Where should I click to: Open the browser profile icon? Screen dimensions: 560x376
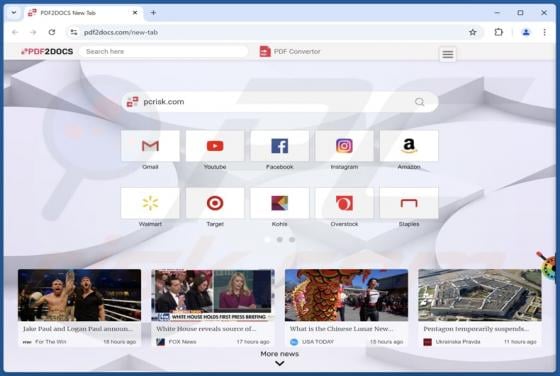click(x=526, y=32)
